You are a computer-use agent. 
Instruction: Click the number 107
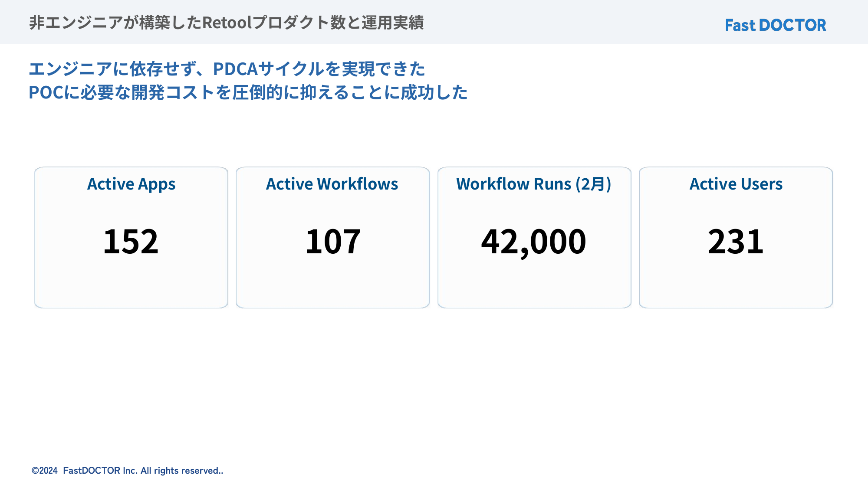point(332,241)
